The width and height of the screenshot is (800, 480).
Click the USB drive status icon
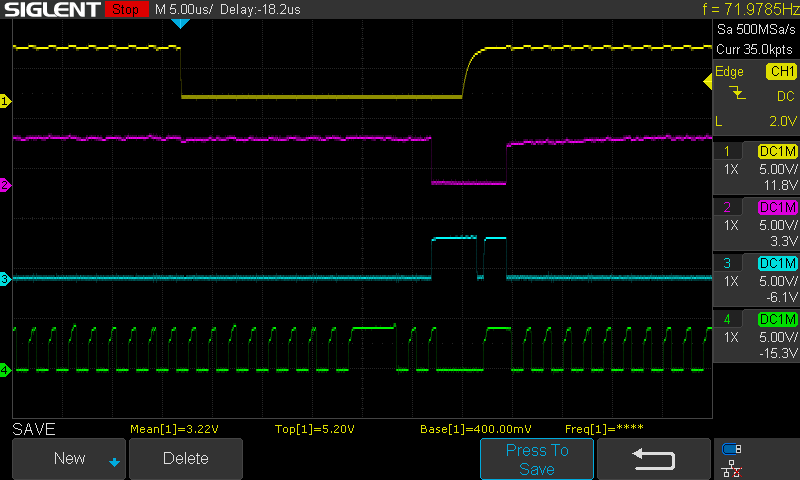(732, 449)
